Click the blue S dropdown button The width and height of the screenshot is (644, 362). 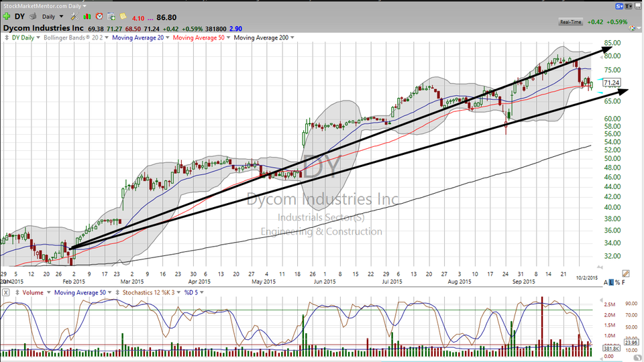[619, 6]
